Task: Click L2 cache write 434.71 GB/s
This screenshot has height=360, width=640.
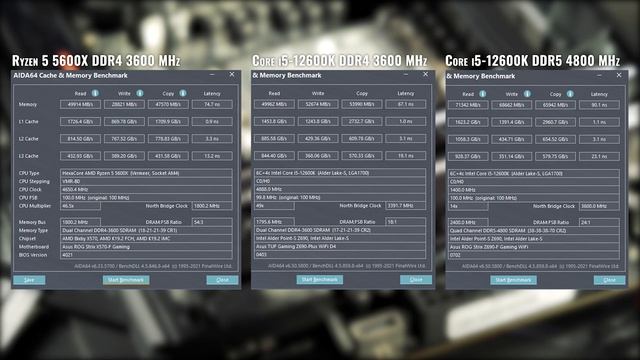Action: pos(511,139)
